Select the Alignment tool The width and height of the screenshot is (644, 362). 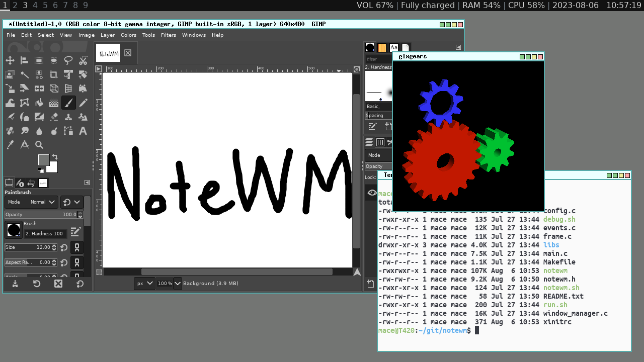tap(24, 60)
